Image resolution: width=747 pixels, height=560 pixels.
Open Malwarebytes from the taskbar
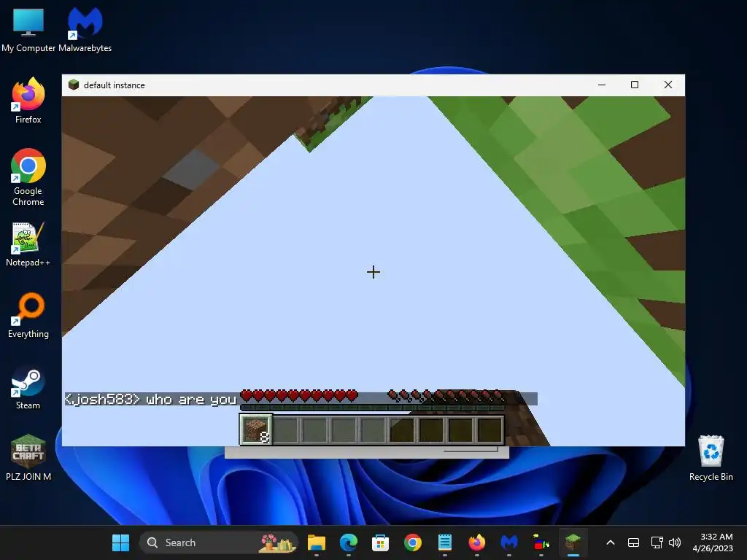click(x=508, y=542)
